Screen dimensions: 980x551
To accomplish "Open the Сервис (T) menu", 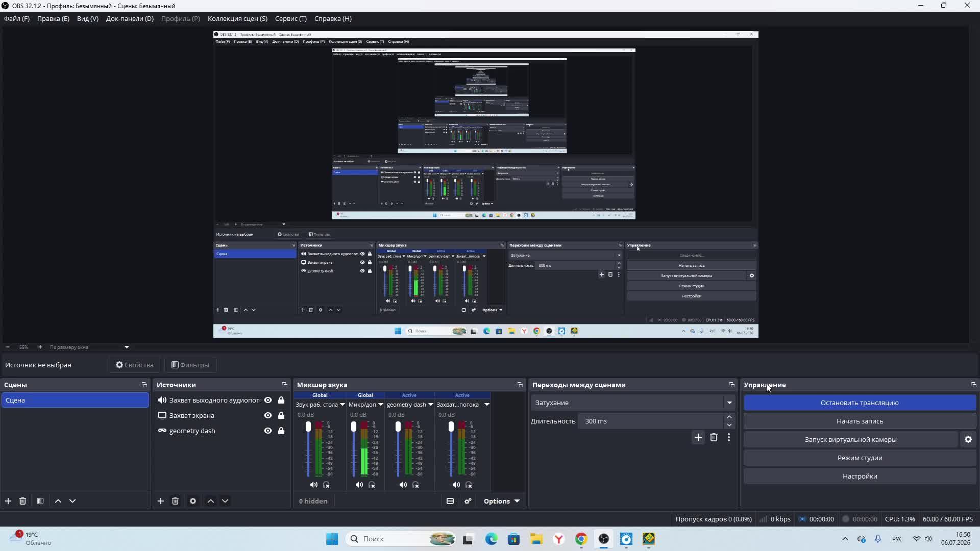I will point(291,18).
